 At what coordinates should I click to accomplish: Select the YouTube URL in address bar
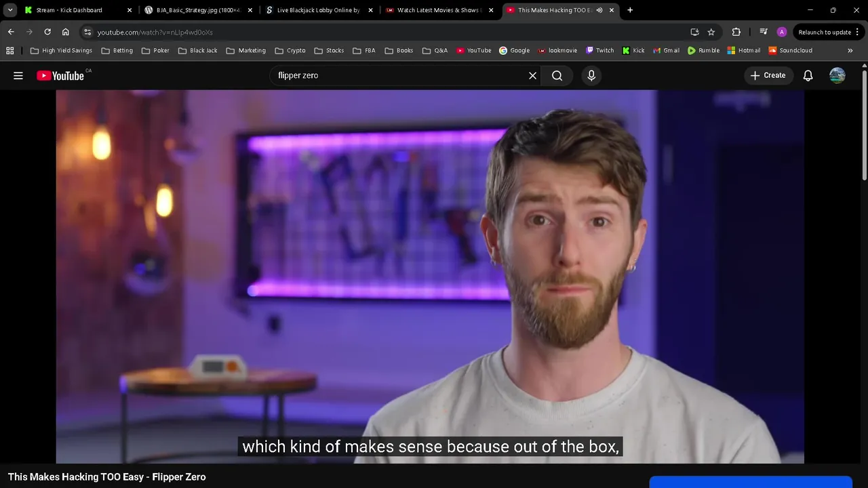155,33
